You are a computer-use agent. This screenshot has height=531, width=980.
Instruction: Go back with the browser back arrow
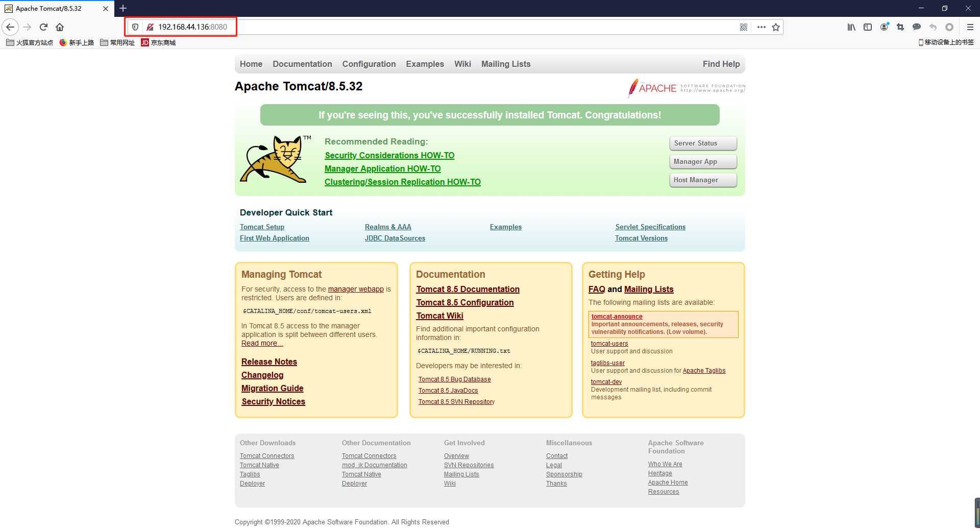10,27
